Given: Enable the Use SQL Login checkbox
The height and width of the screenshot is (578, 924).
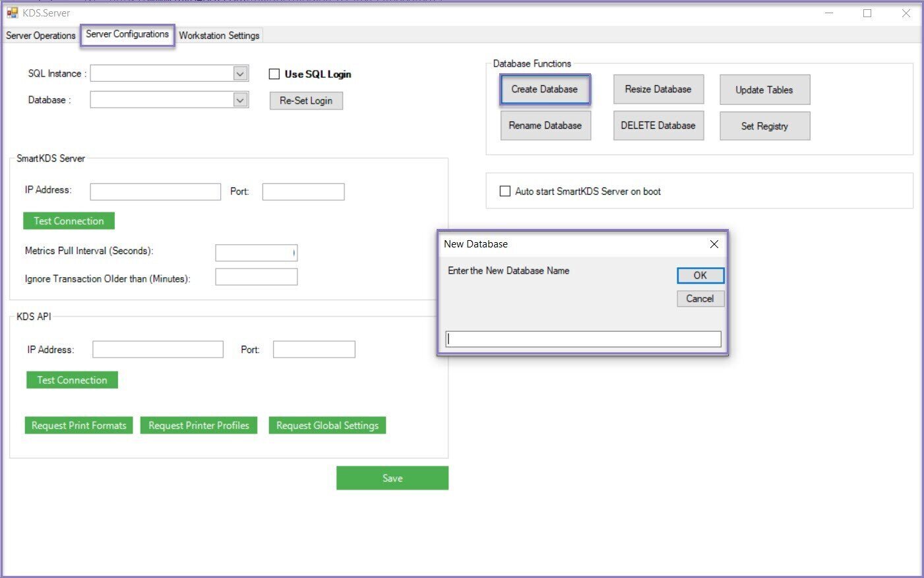Looking at the screenshot, I should coord(274,74).
